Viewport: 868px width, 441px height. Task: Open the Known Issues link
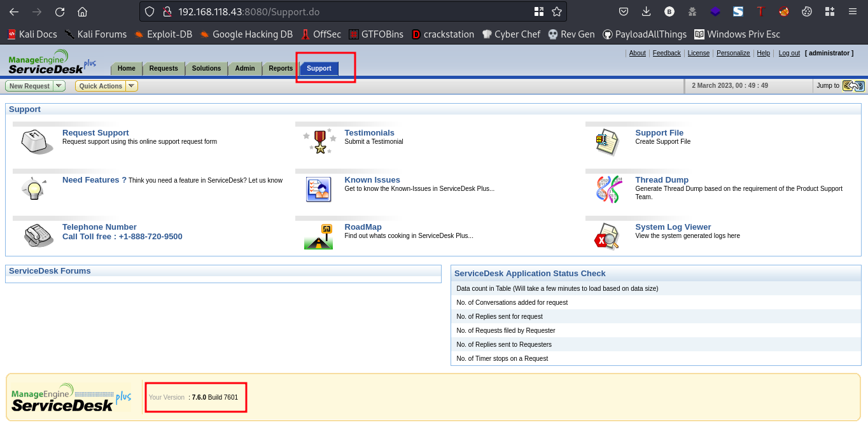[x=372, y=180]
